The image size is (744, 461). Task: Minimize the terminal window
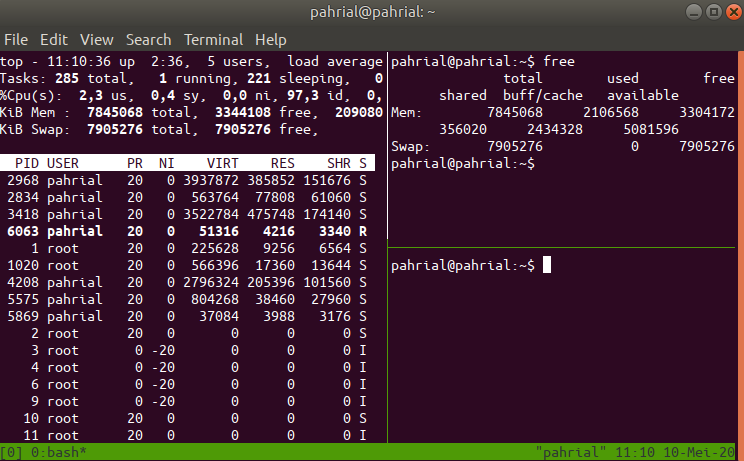(694, 12)
